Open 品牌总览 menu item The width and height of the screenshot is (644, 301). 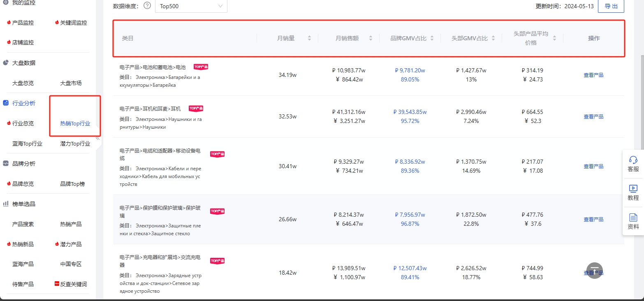(23, 184)
